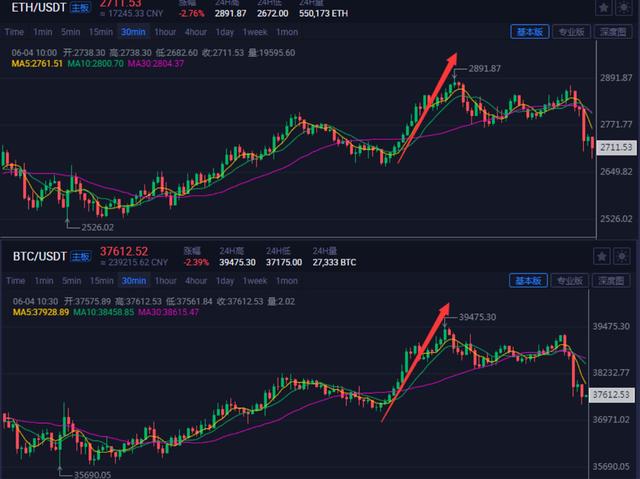Click BTC/USDT favorite star icon
Viewport: 640px width, 479px height.
coord(601,256)
